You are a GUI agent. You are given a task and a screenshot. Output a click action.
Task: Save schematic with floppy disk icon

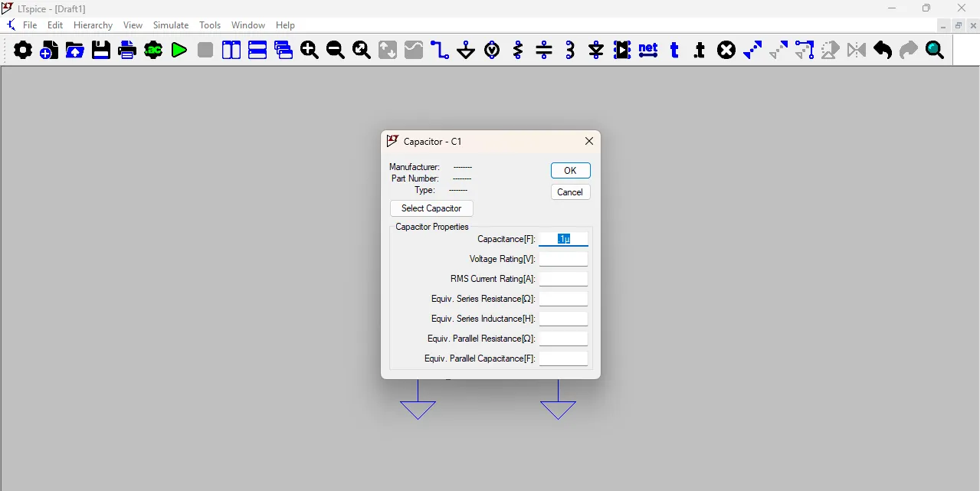101,51
